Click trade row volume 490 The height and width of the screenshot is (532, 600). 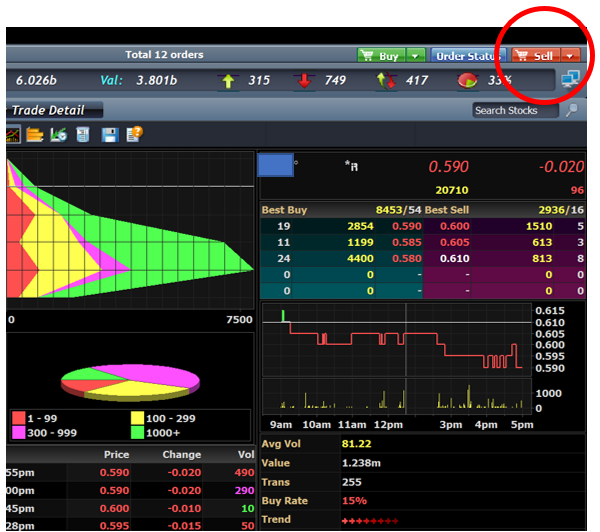(245, 472)
